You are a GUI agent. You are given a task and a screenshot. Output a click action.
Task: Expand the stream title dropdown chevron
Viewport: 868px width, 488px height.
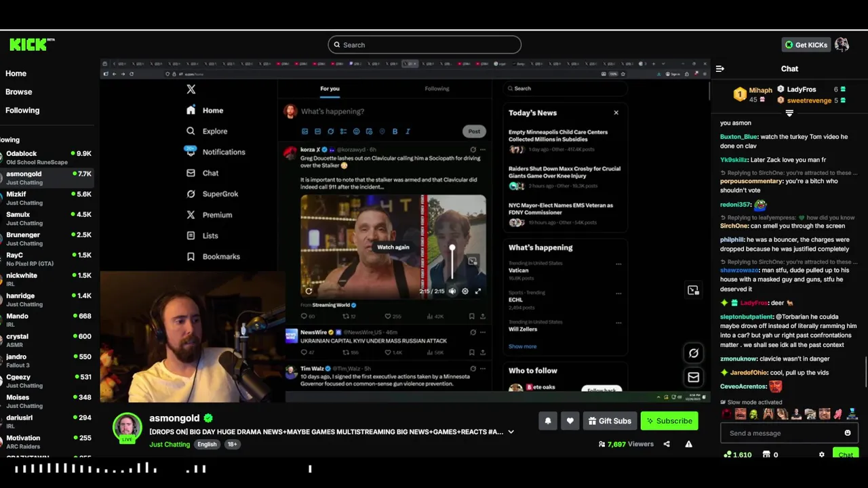point(511,432)
